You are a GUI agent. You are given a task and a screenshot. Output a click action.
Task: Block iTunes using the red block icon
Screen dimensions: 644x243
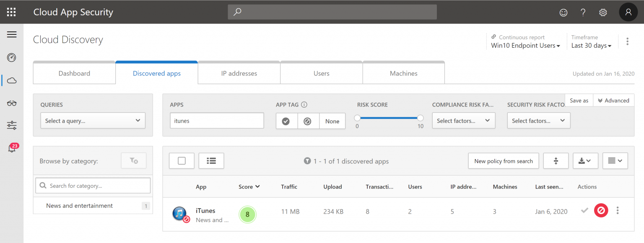[601, 210]
